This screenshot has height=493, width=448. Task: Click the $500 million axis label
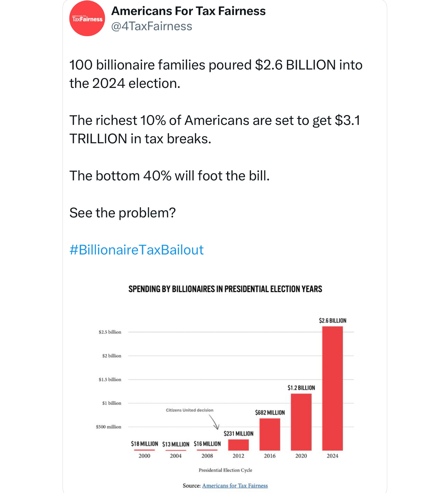109,427
